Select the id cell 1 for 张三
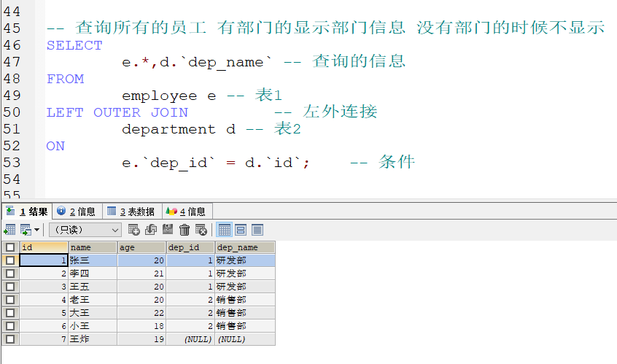The image size is (617, 364). (x=43, y=260)
